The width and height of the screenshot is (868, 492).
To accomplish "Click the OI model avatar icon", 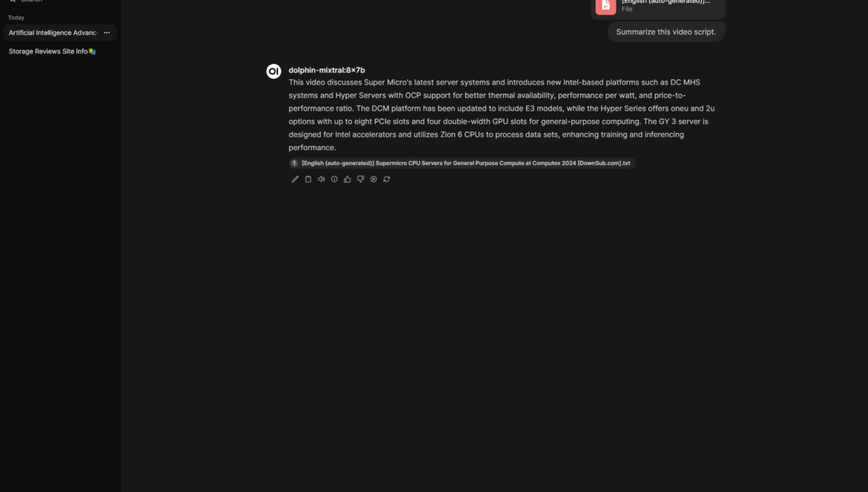I will pyautogui.click(x=274, y=71).
